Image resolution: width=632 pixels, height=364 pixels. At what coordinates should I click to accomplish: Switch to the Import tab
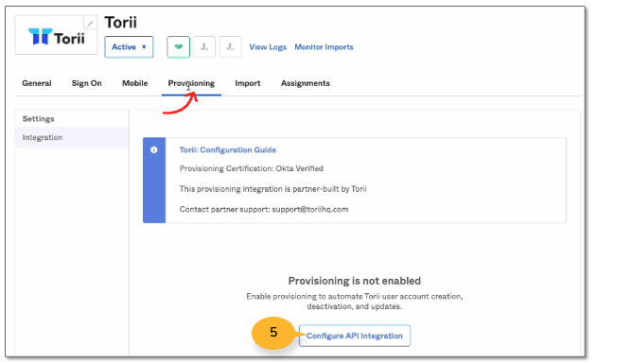click(248, 83)
